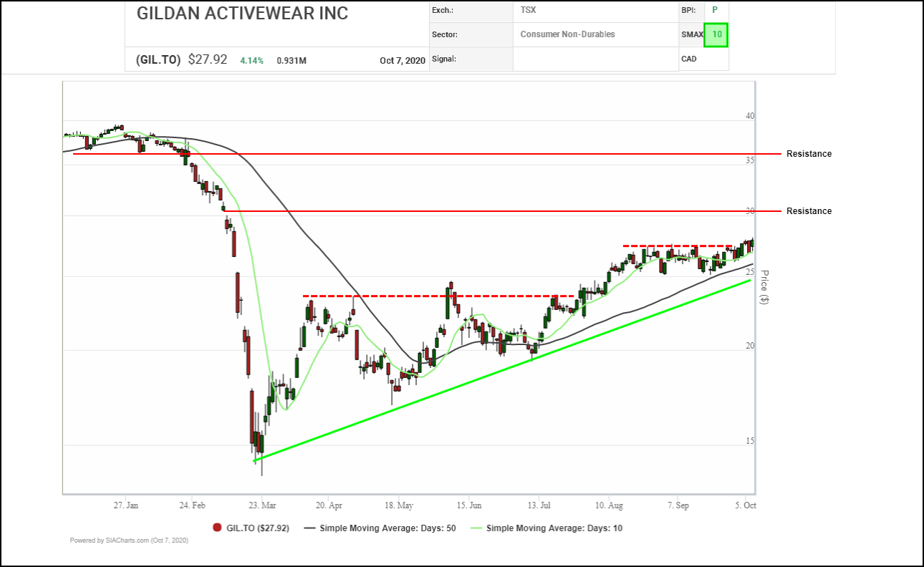924x567 pixels.
Task: Select the (GIL.TO) ticker symbol in the header
Action: (x=158, y=60)
